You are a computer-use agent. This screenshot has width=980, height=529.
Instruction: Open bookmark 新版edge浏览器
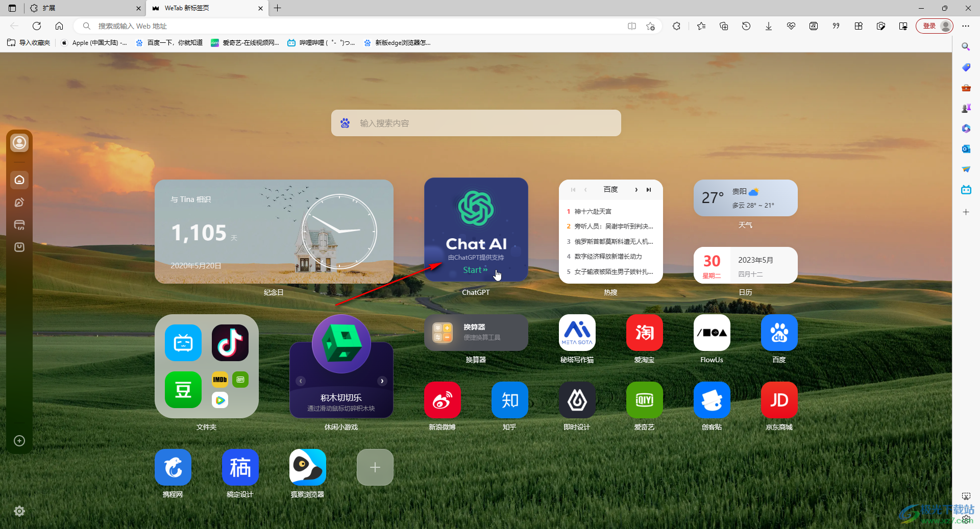click(x=397, y=43)
